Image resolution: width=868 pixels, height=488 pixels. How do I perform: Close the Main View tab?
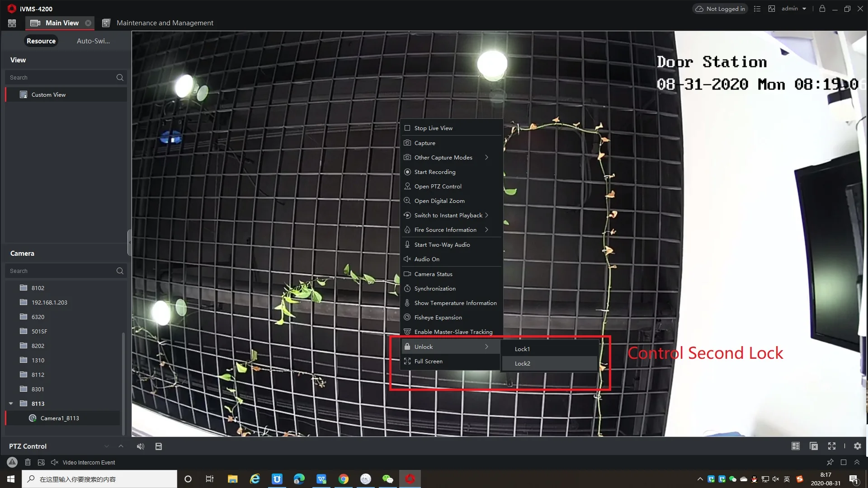[x=88, y=23]
